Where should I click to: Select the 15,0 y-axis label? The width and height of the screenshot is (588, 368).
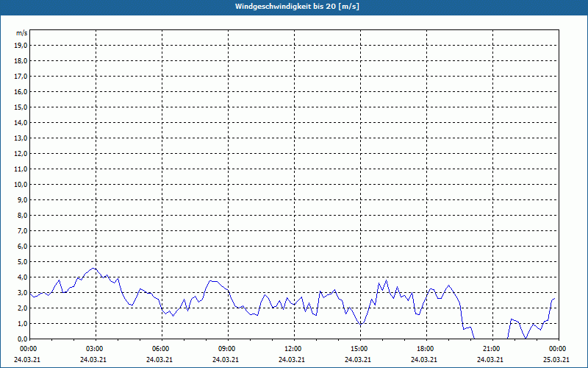click(x=21, y=107)
